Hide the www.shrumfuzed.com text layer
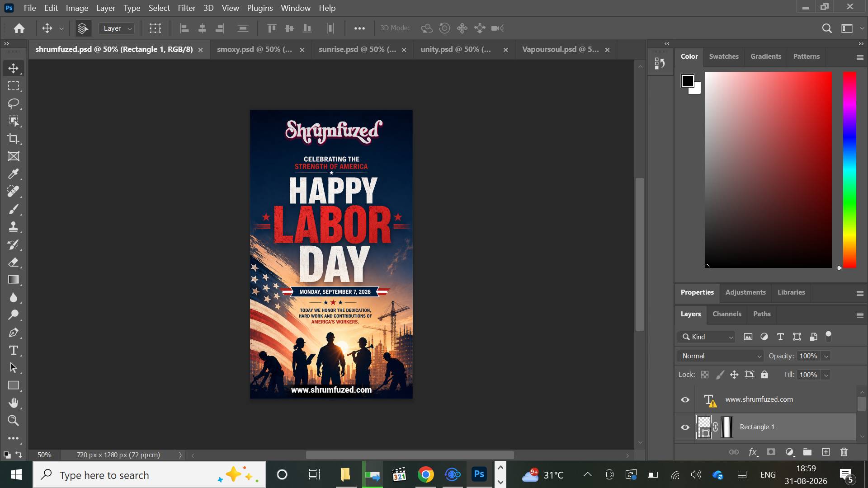This screenshot has height=488, width=868. coord(685,399)
